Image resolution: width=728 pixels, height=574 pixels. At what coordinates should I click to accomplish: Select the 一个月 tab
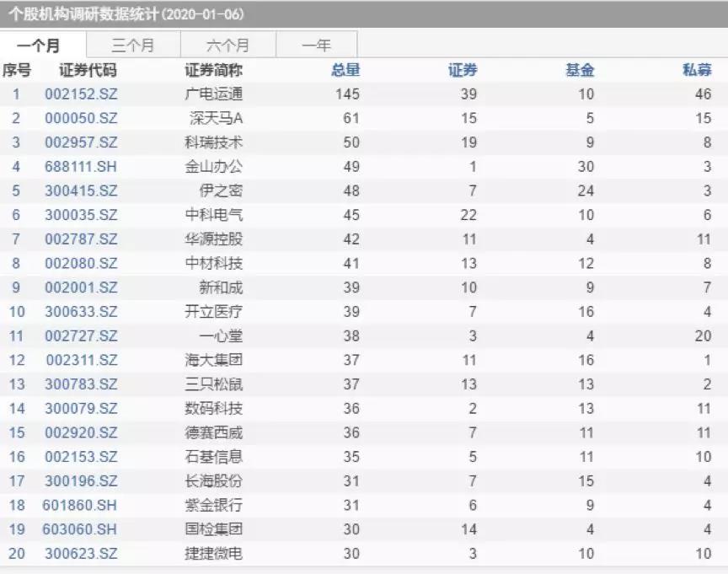[40, 45]
